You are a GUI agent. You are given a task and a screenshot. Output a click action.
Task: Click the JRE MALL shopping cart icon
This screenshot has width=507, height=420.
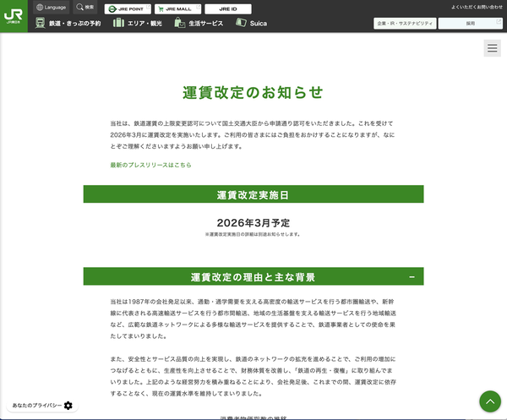[x=161, y=9]
